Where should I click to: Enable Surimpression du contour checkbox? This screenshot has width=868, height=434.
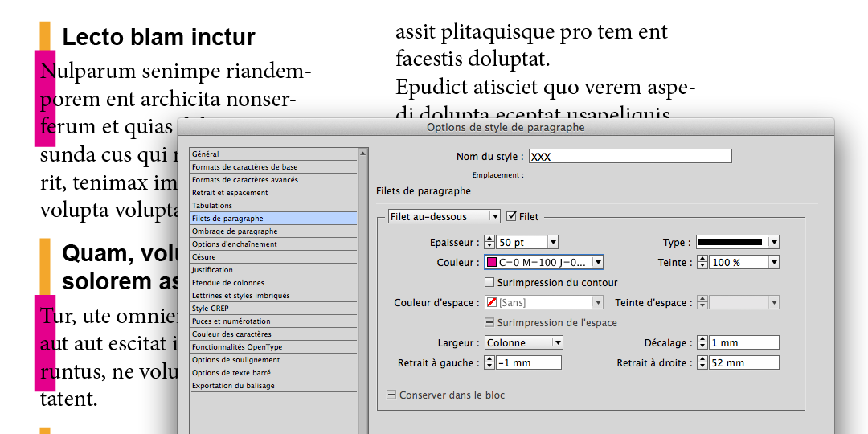point(489,282)
